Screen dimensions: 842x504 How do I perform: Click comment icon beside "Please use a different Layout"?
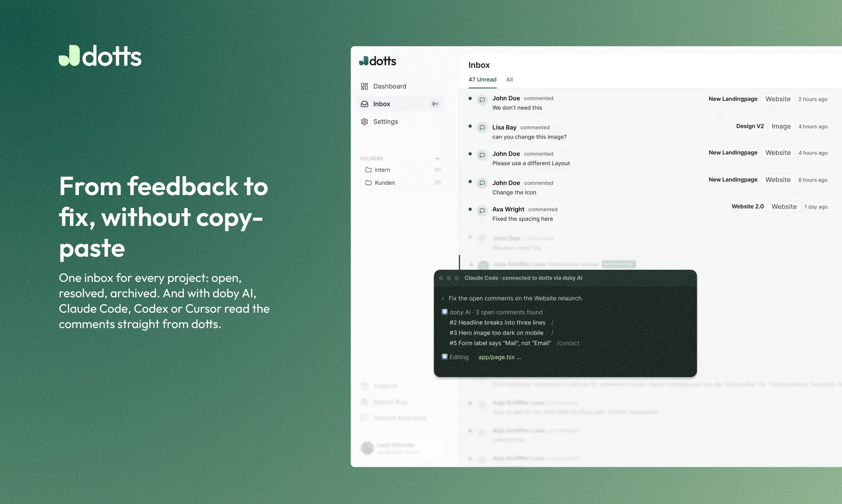[x=482, y=155]
